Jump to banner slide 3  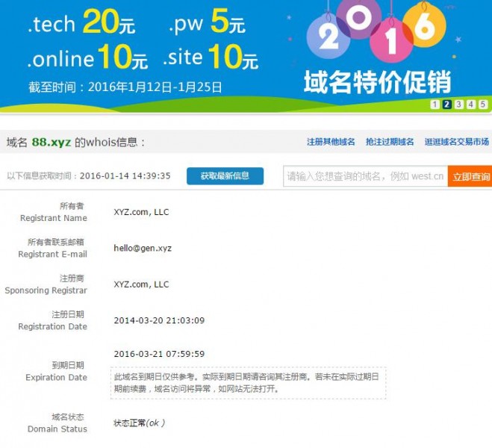click(458, 105)
